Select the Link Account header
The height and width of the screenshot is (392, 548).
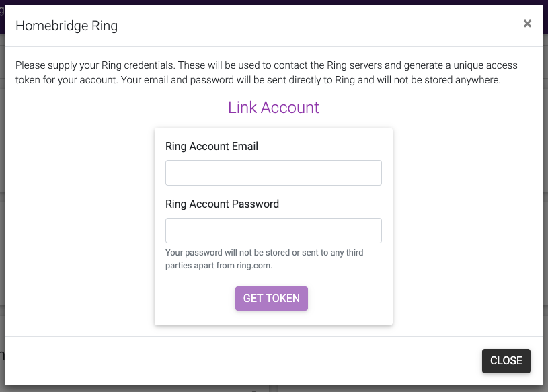[x=273, y=108]
